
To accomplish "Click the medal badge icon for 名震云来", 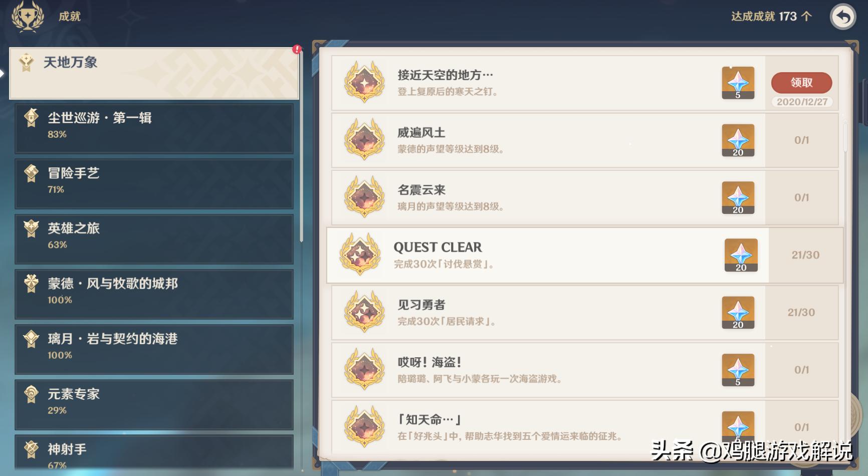I will click(x=364, y=197).
